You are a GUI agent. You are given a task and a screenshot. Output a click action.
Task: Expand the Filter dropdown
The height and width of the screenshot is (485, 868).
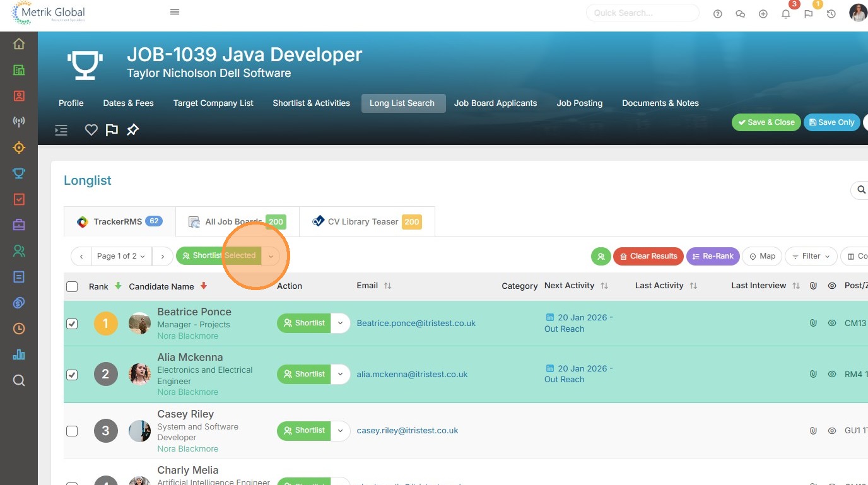[811, 256]
